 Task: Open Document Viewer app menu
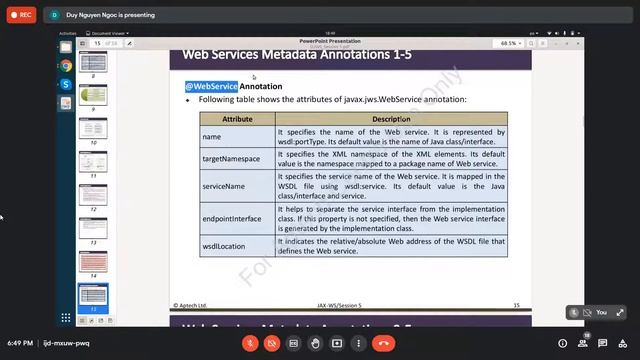pyautogui.click(x=108, y=33)
